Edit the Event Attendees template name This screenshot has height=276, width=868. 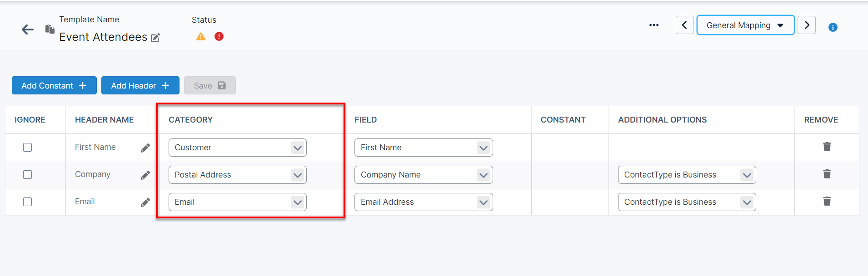155,38
